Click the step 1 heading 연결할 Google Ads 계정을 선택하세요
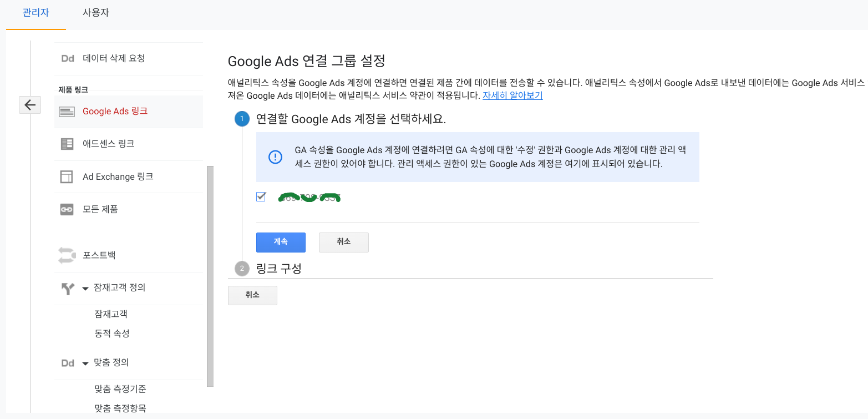Screen dimensions: 868x419 click(351, 119)
